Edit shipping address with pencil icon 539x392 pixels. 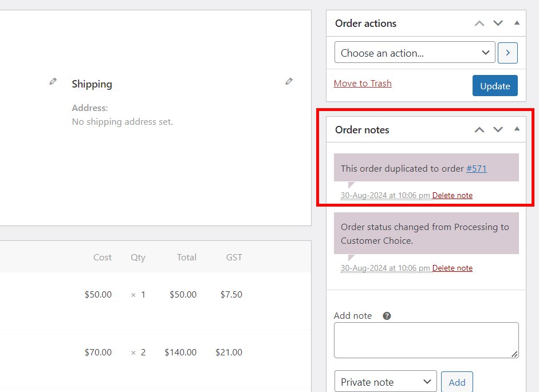click(x=289, y=81)
